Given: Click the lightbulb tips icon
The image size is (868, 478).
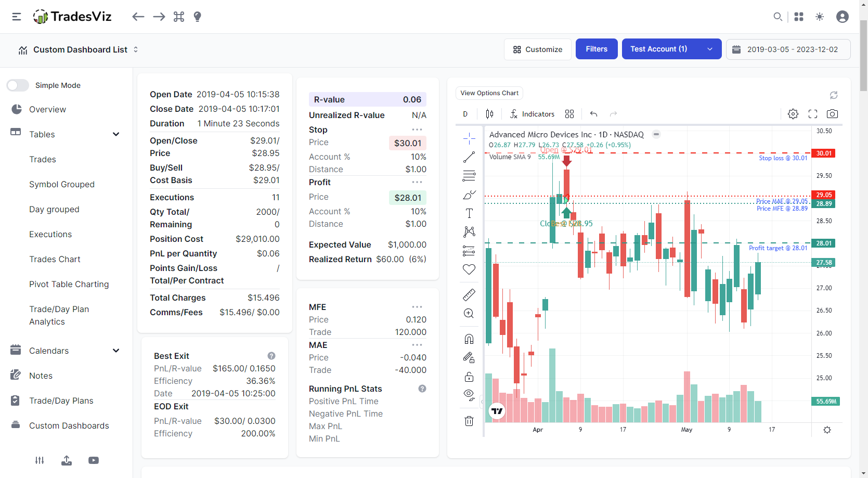Looking at the screenshot, I should click(x=197, y=17).
